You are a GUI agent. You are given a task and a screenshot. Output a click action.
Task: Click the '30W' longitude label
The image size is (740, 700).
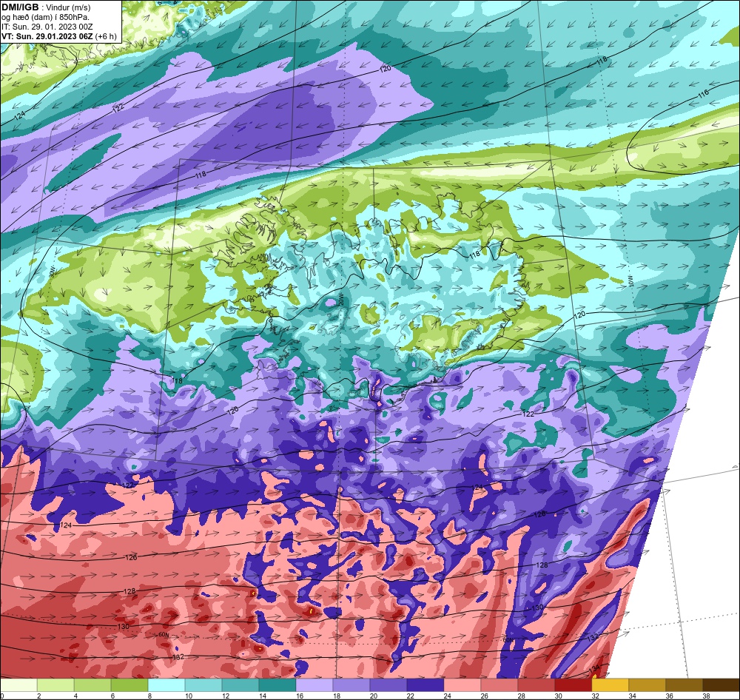click(52, 273)
